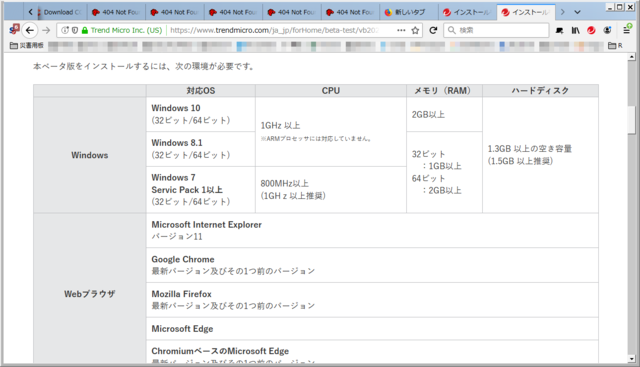Switch to the 新しいタブ tab
The height and width of the screenshot is (367, 640).
click(408, 12)
